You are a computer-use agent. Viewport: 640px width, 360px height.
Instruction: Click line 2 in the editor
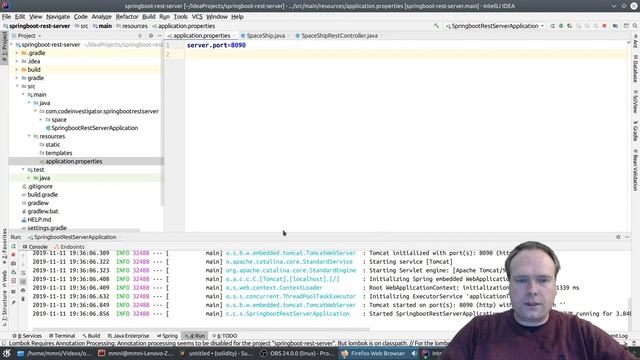pyautogui.click(x=406, y=54)
